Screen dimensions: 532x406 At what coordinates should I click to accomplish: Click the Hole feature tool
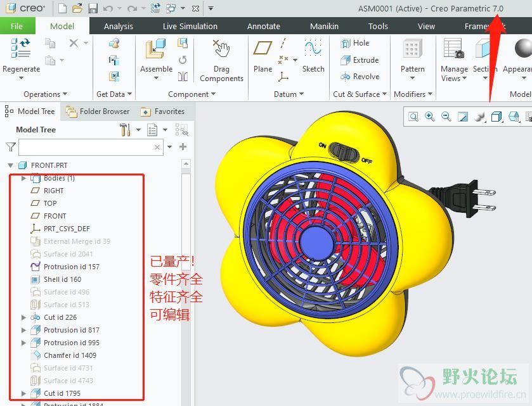click(x=355, y=43)
